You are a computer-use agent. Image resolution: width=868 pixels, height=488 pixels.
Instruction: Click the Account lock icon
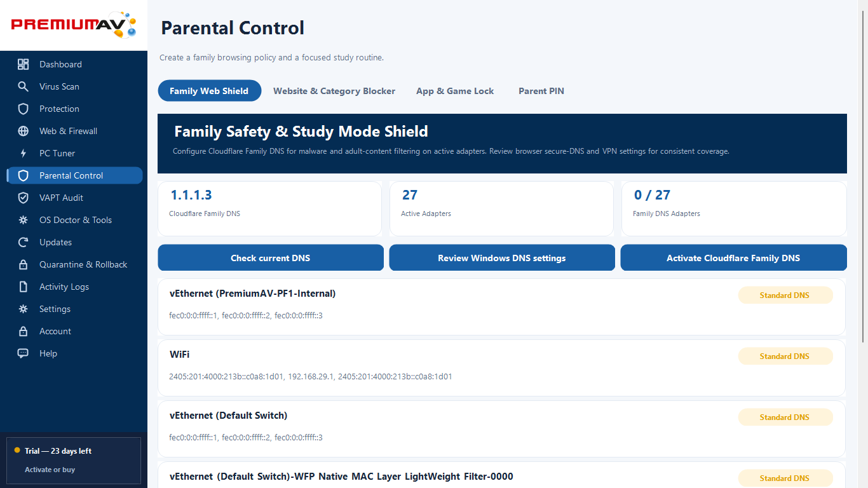(24, 331)
